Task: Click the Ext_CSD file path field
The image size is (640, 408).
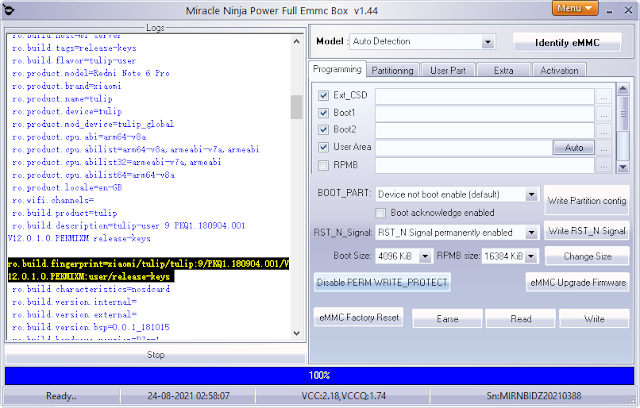Action: click(484, 96)
